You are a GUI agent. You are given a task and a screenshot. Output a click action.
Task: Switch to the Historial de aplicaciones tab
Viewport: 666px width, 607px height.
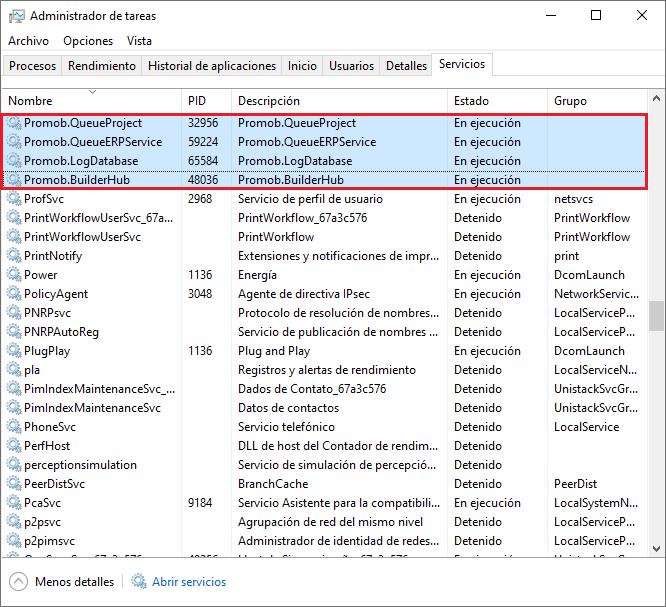212,66
